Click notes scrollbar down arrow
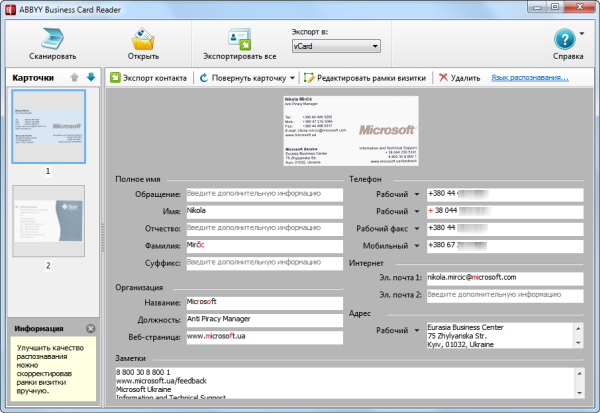Screen dimensions: 600x413 (579, 393)
